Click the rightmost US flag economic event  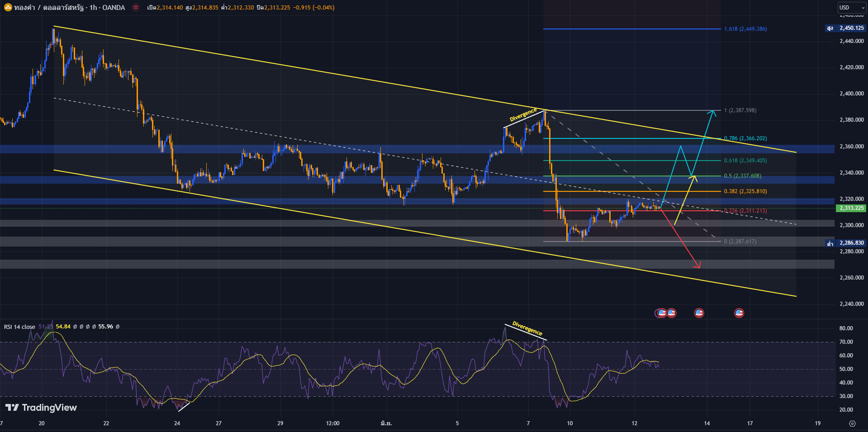pos(739,313)
